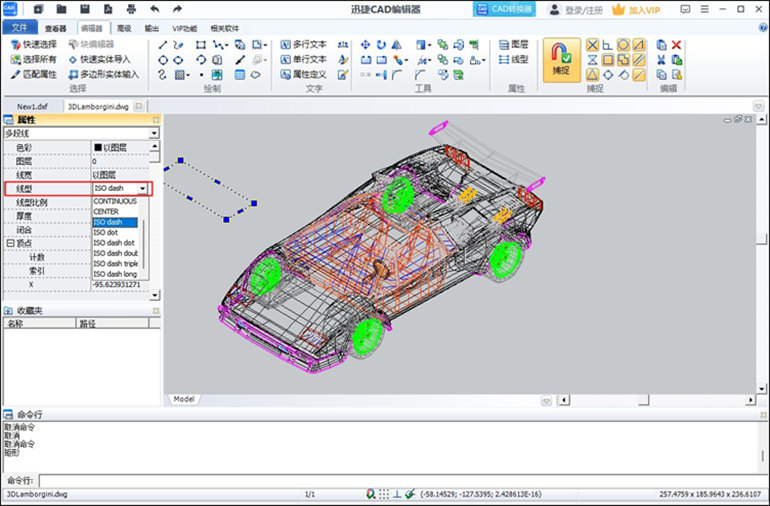Toggle the hourglass-shaped snap option

(x=593, y=60)
